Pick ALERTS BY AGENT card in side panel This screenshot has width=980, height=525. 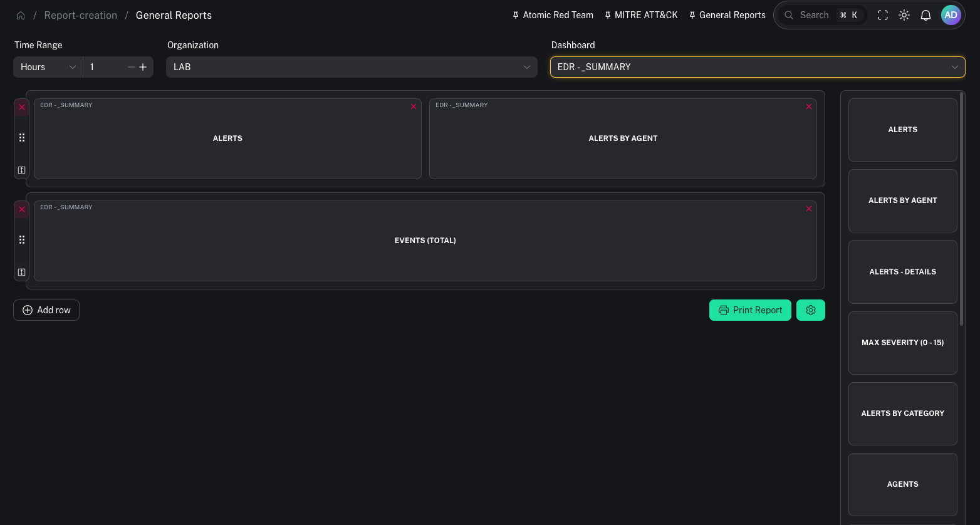click(x=903, y=200)
